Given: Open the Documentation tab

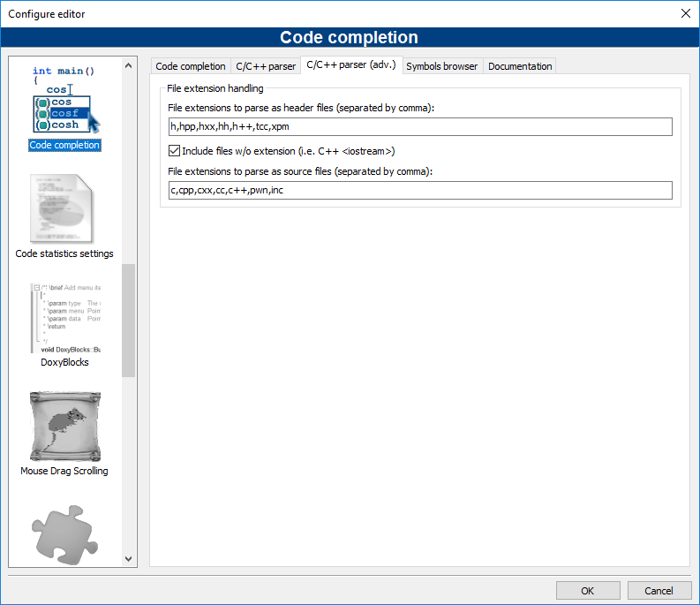Looking at the screenshot, I should tap(520, 66).
